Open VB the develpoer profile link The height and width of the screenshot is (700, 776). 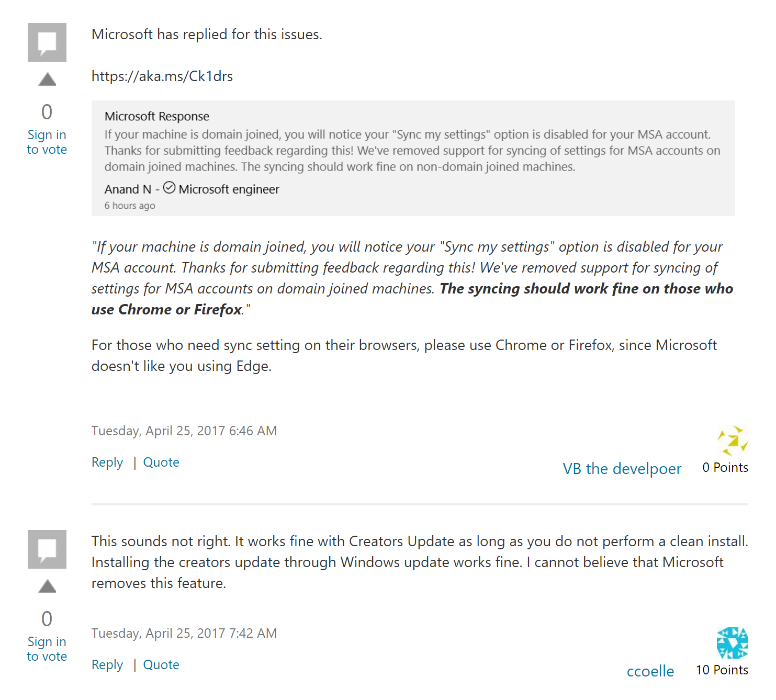622,469
